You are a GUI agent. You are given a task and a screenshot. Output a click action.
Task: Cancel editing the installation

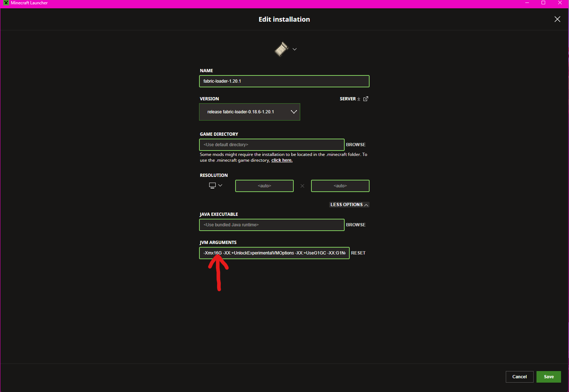pos(519,377)
